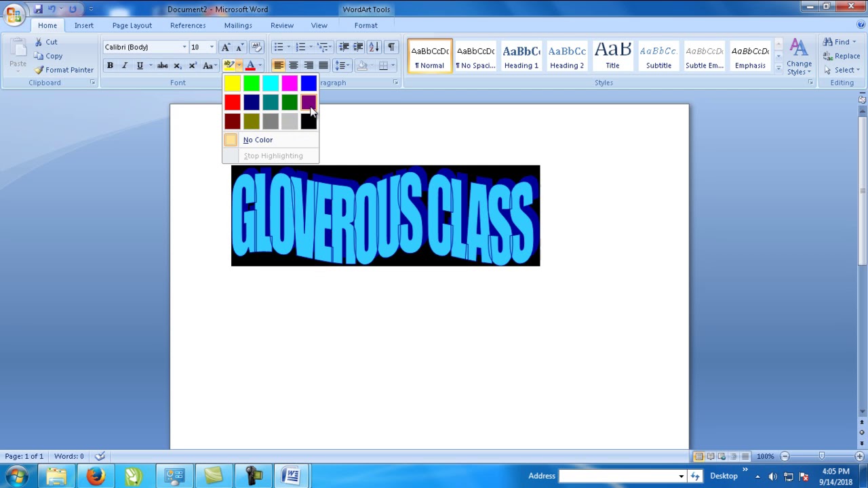The height and width of the screenshot is (488, 868).
Task: Save document from Quick Access toolbar
Action: click(x=39, y=9)
